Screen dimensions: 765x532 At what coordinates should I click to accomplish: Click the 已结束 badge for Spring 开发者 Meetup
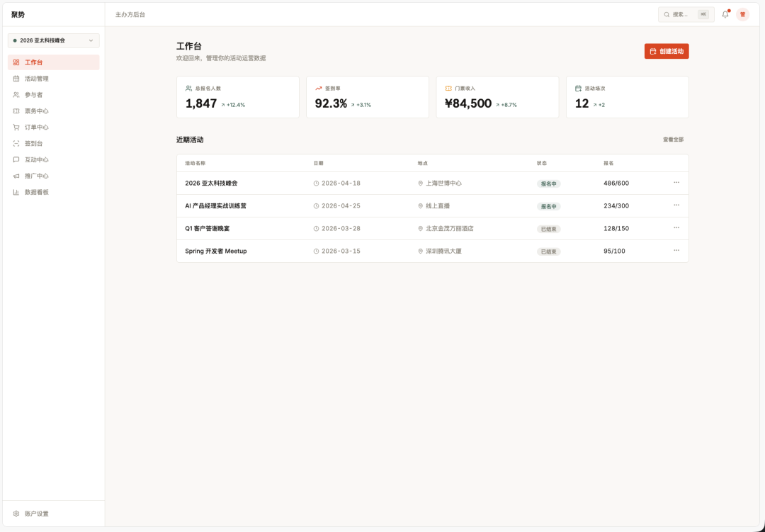pyautogui.click(x=549, y=252)
